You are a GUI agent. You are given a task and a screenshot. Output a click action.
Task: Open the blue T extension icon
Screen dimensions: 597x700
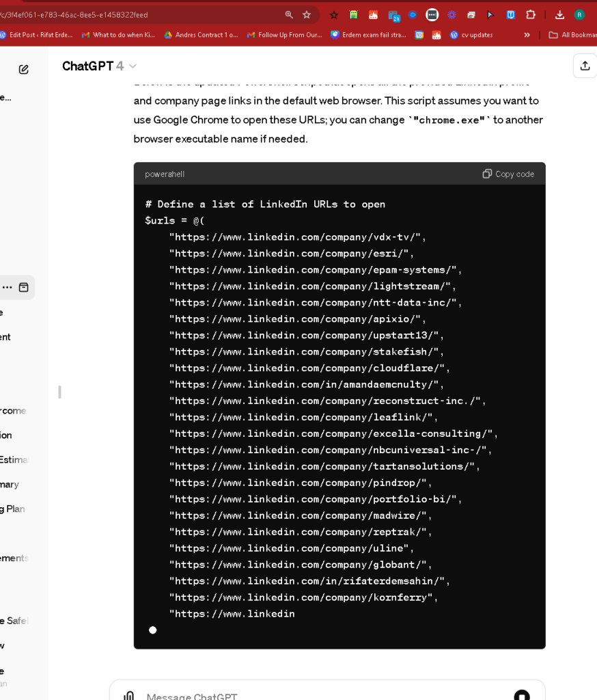(511, 15)
